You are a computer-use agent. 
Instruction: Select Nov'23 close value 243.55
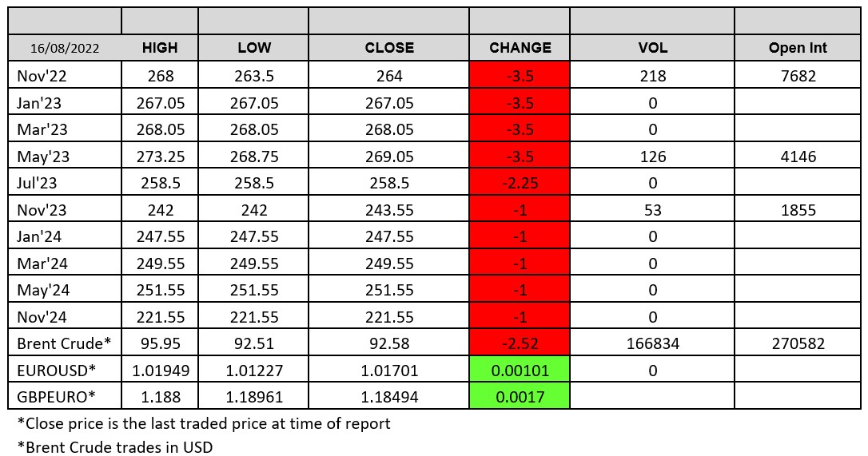pos(388,210)
